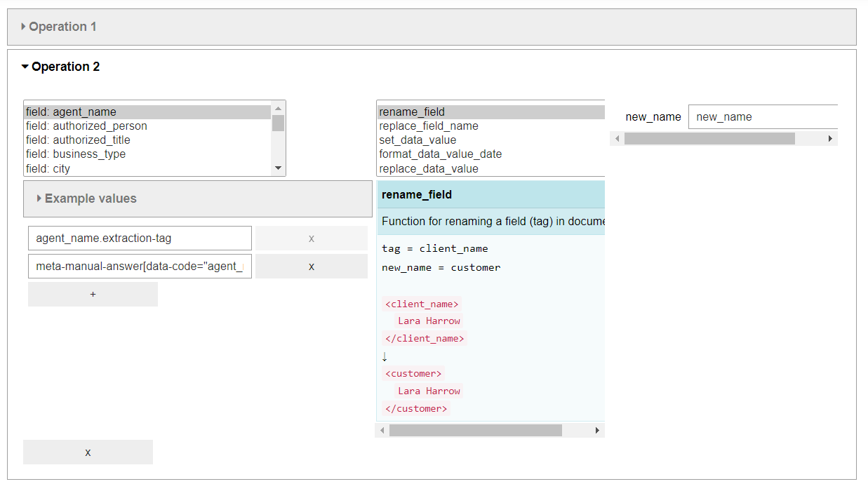Click left arrow of new_name scrollbar
868x491 pixels.
click(x=617, y=139)
